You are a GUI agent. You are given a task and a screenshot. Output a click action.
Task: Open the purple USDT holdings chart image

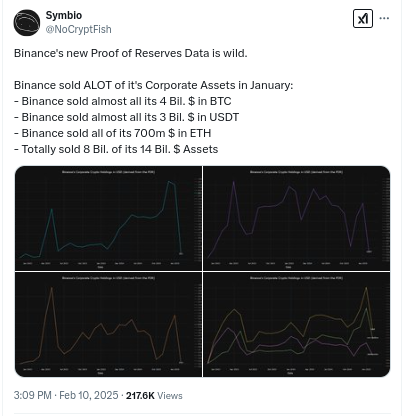pyautogui.click(x=296, y=218)
